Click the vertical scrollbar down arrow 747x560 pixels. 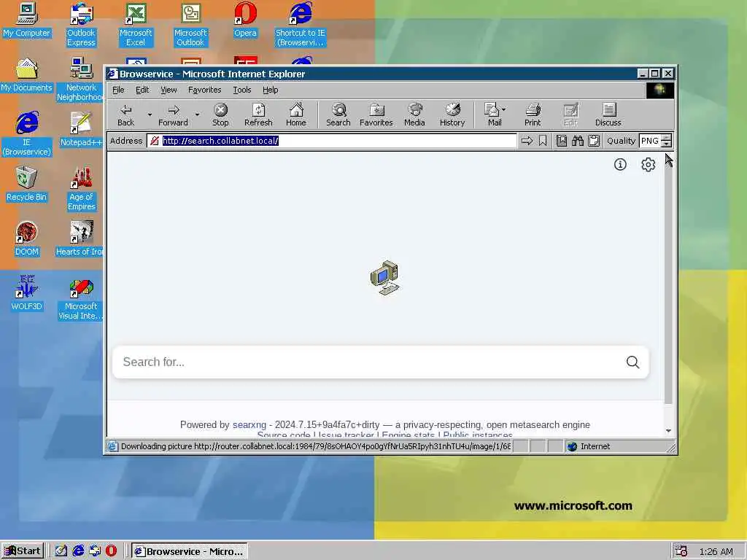(668, 430)
